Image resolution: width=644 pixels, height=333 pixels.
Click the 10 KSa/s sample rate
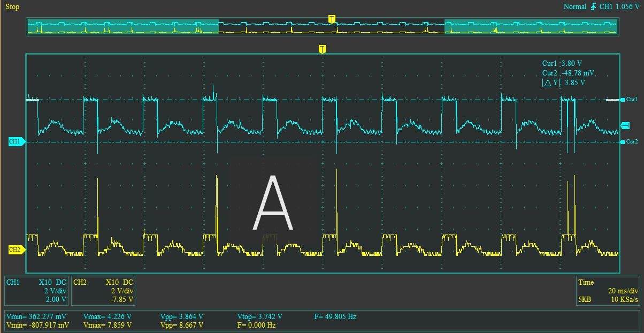point(625,299)
